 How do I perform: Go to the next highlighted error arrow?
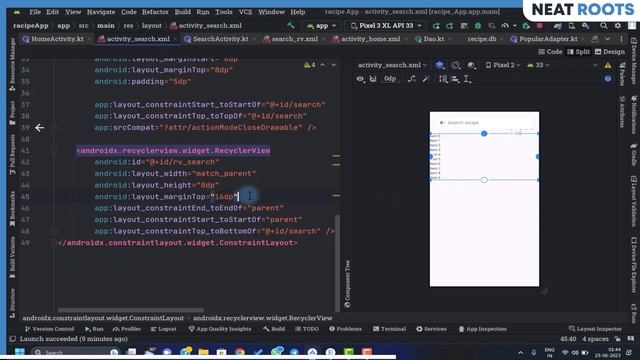pos(333,65)
